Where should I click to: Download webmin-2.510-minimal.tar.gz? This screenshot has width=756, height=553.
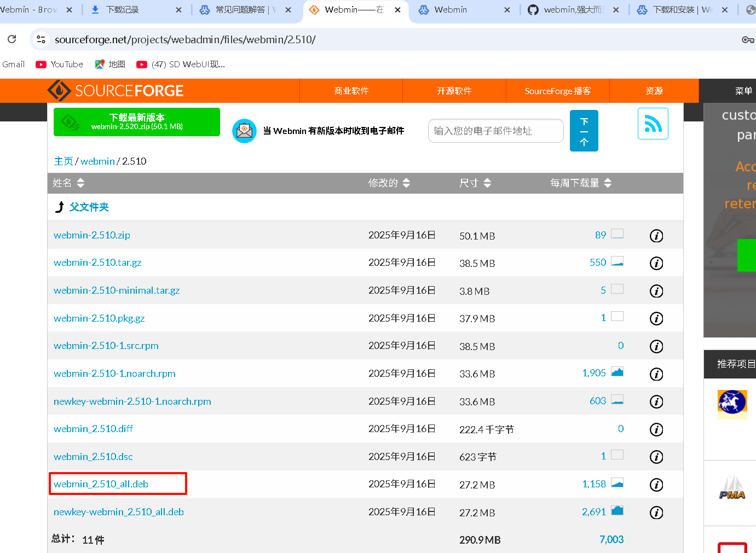117,290
